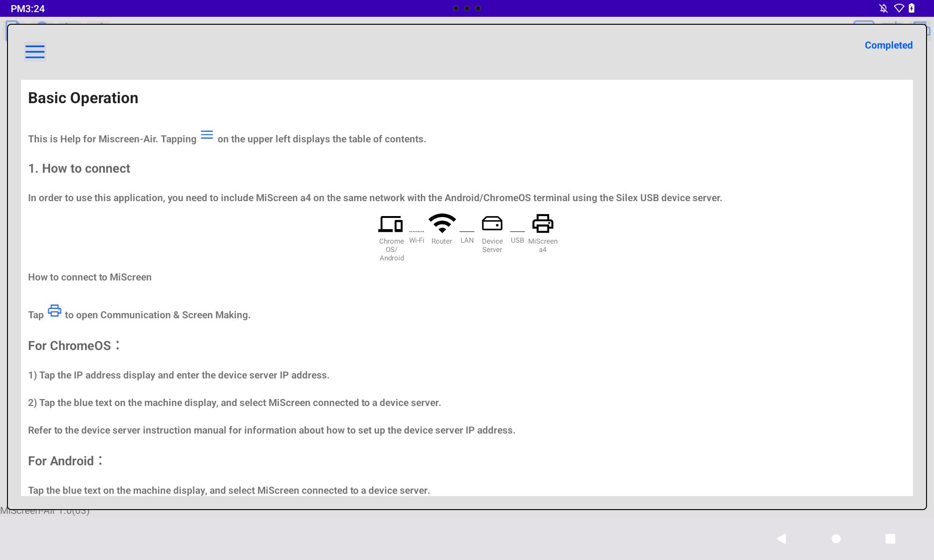Click the '1. How to connect' heading
934x560 pixels.
click(x=79, y=168)
